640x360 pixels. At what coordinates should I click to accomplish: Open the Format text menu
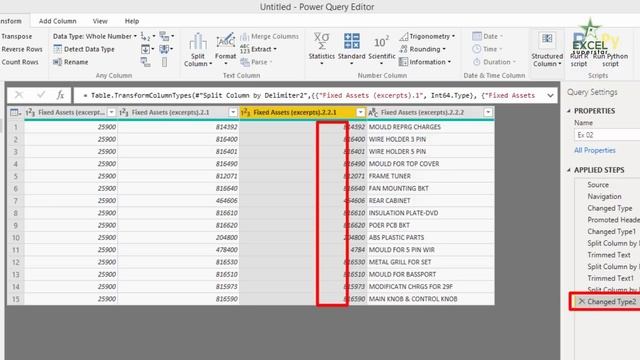tap(225, 49)
